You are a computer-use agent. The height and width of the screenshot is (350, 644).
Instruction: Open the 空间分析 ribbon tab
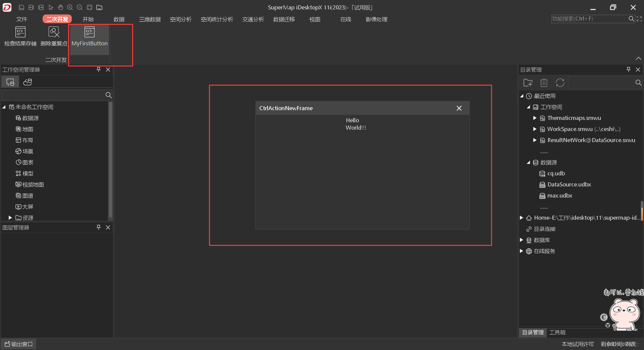click(x=181, y=19)
